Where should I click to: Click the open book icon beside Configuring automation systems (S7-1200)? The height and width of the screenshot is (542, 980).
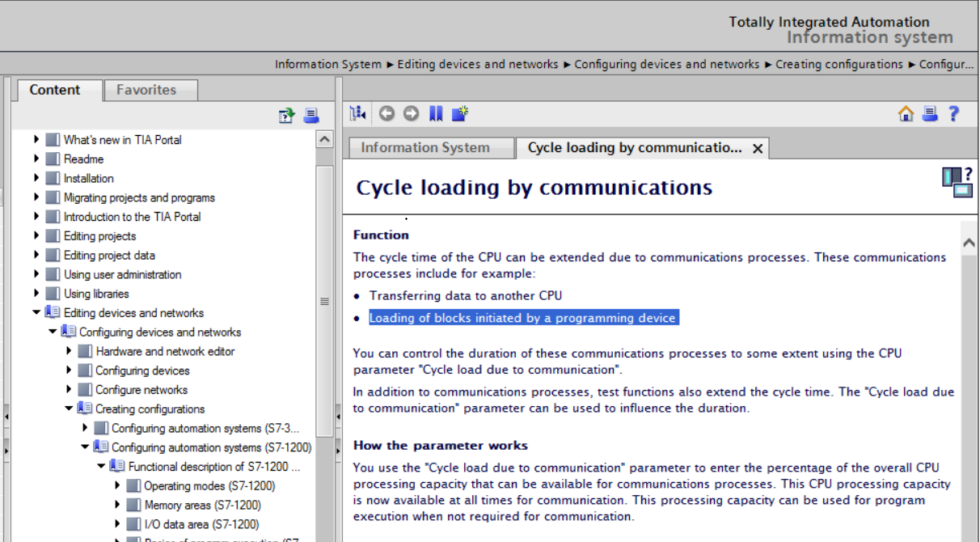coord(101,447)
